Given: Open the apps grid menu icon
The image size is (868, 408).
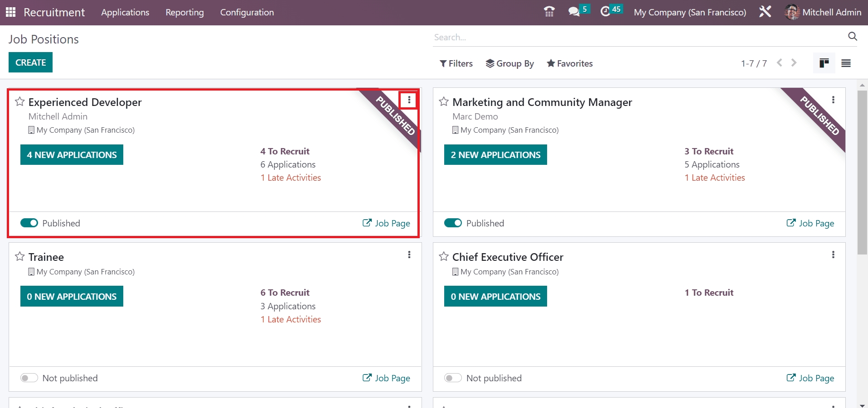Looking at the screenshot, I should point(10,12).
